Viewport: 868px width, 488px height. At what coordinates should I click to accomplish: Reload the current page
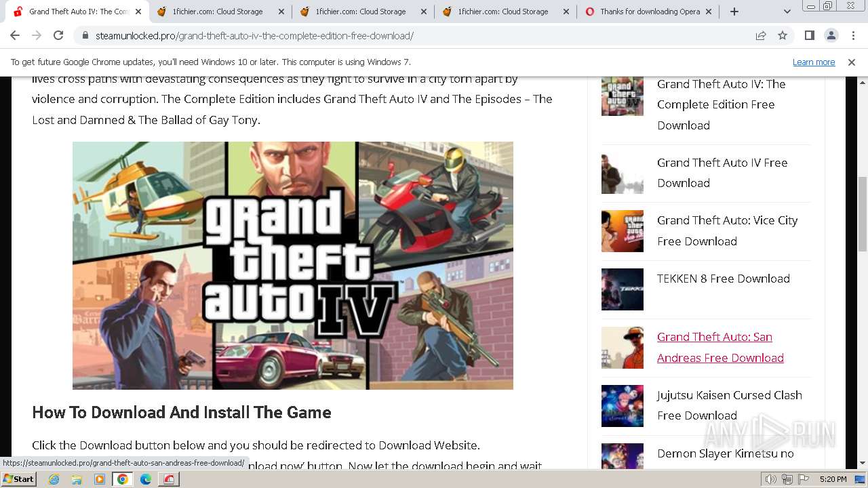point(58,36)
